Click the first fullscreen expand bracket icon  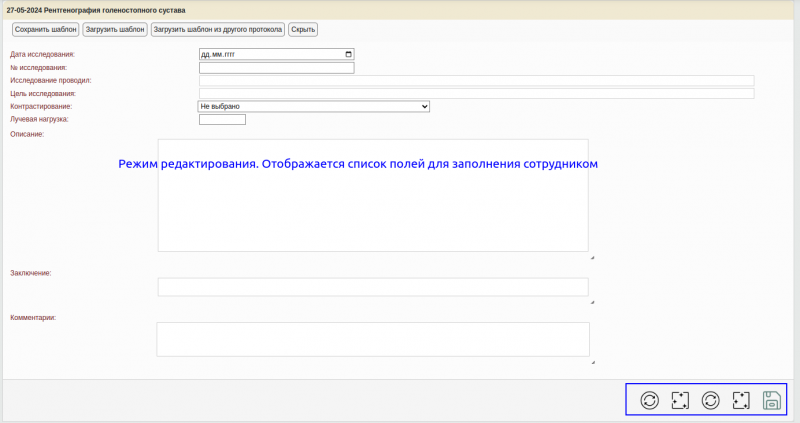click(x=680, y=400)
